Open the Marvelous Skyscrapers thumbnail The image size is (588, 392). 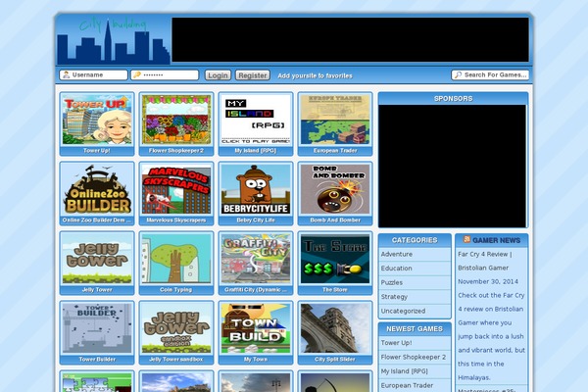pyautogui.click(x=176, y=189)
